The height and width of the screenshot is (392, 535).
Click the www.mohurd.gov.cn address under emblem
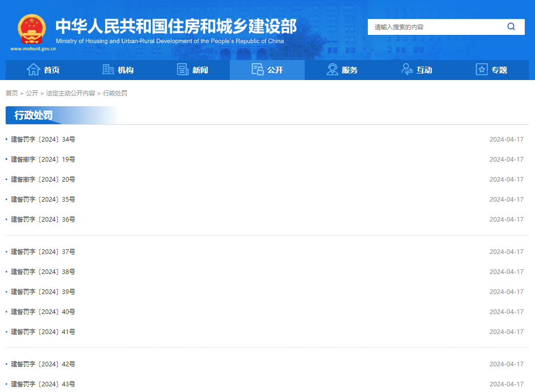(x=33, y=49)
